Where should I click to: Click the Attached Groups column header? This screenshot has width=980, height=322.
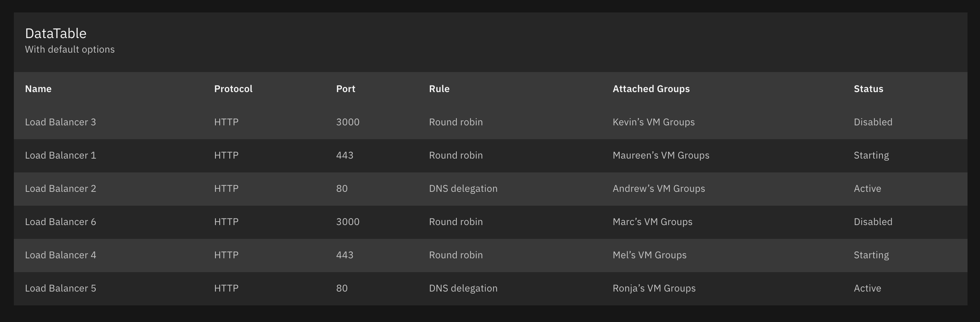tap(651, 89)
